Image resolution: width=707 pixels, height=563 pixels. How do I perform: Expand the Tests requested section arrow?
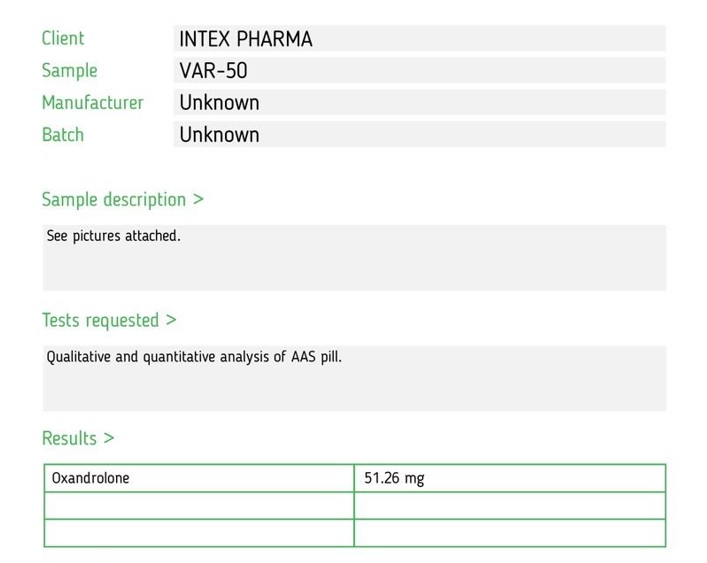coord(171,320)
